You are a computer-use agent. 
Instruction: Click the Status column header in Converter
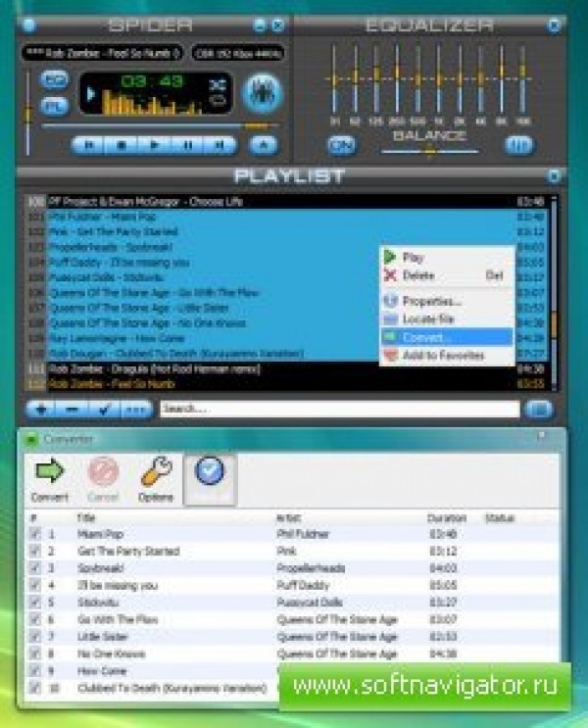pos(500,517)
